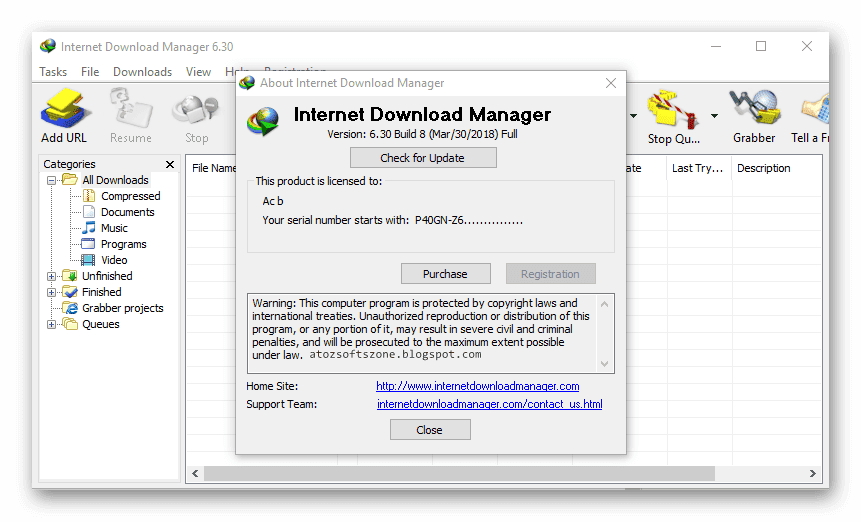The height and width of the screenshot is (522, 861).
Task: Click the Add URL toolbar icon
Action: [64, 108]
